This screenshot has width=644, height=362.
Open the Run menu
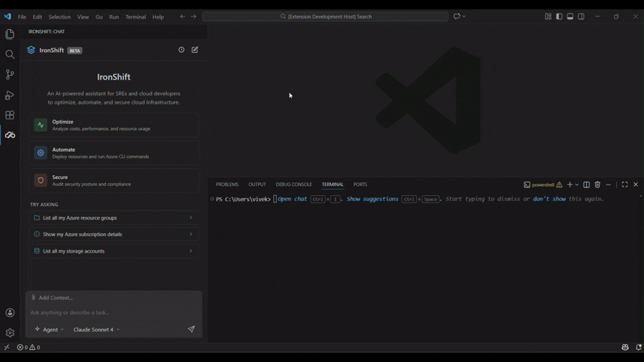114,17
